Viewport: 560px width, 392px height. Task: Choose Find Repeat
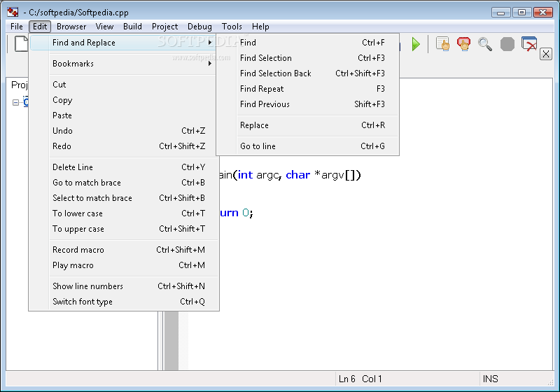[307, 88]
